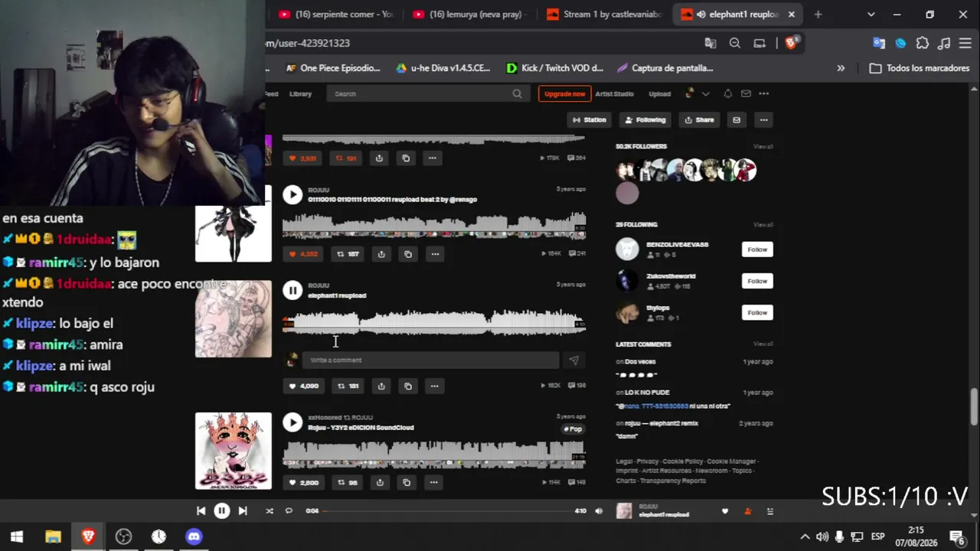Follow thylops
This screenshot has width=980, height=551.
pos(757,312)
